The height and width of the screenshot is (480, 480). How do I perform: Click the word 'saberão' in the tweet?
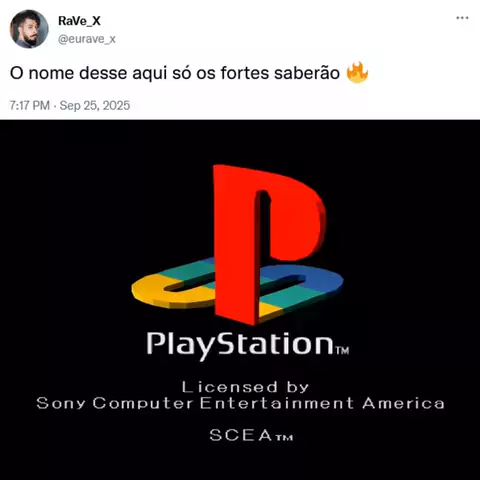[x=307, y=73]
